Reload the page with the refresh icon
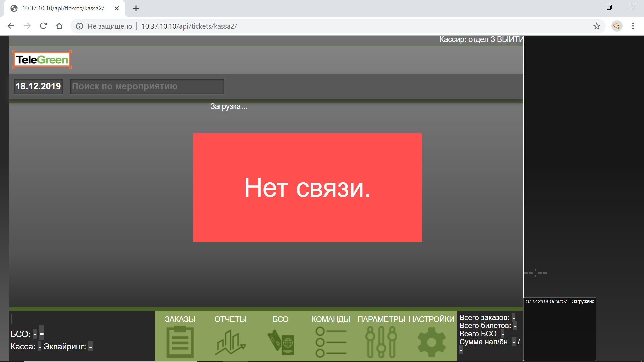 [43, 26]
